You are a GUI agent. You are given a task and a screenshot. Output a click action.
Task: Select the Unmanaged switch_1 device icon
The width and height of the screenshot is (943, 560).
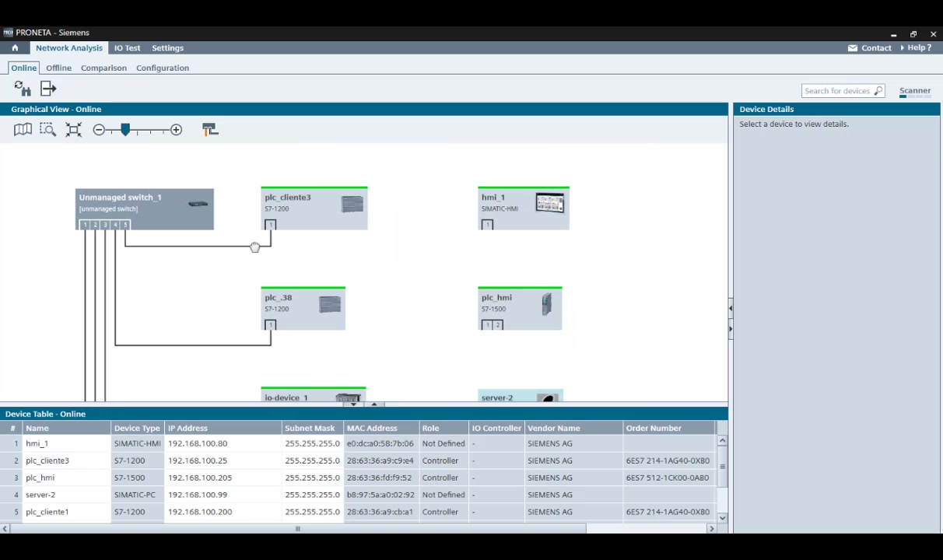pos(198,204)
